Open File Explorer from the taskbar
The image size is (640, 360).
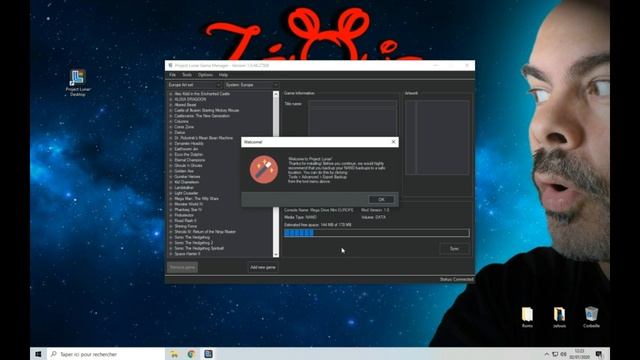[x=174, y=354]
